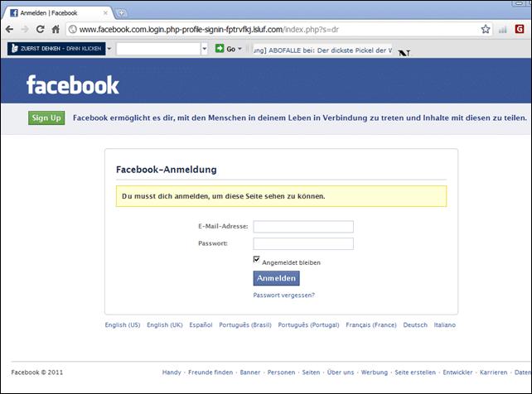The height and width of the screenshot is (394, 532).
Task: Switch language to Español
Action: [201, 325]
